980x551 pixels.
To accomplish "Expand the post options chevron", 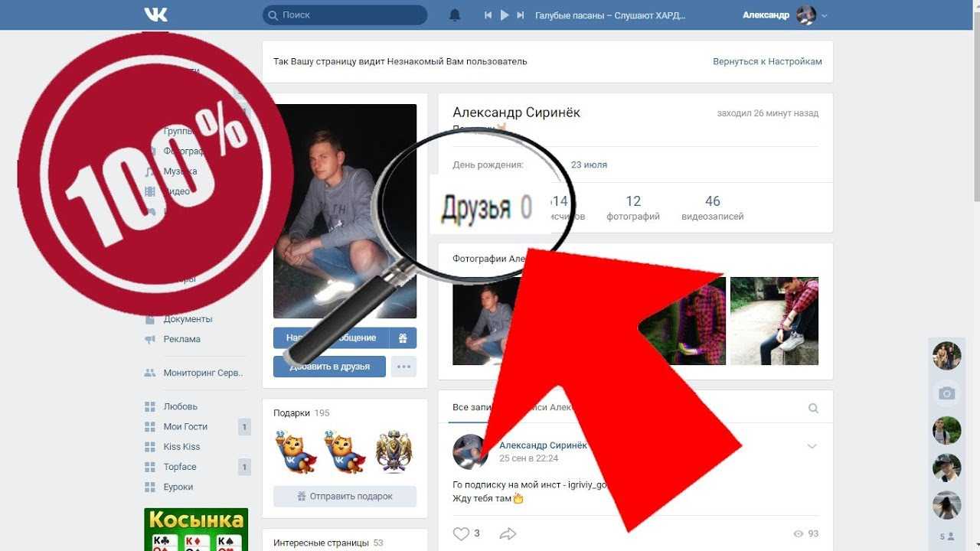I will point(812,446).
